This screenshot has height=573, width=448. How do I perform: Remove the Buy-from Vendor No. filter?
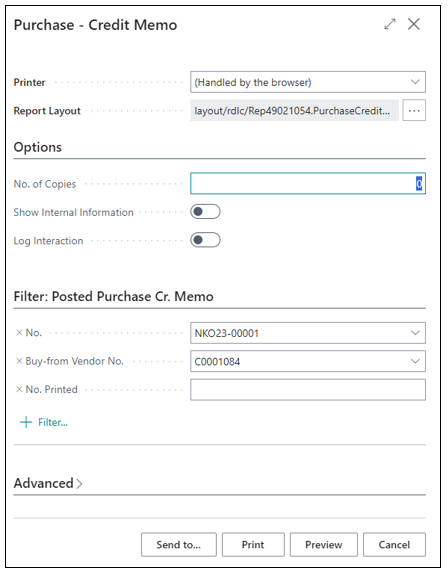[19, 361]
